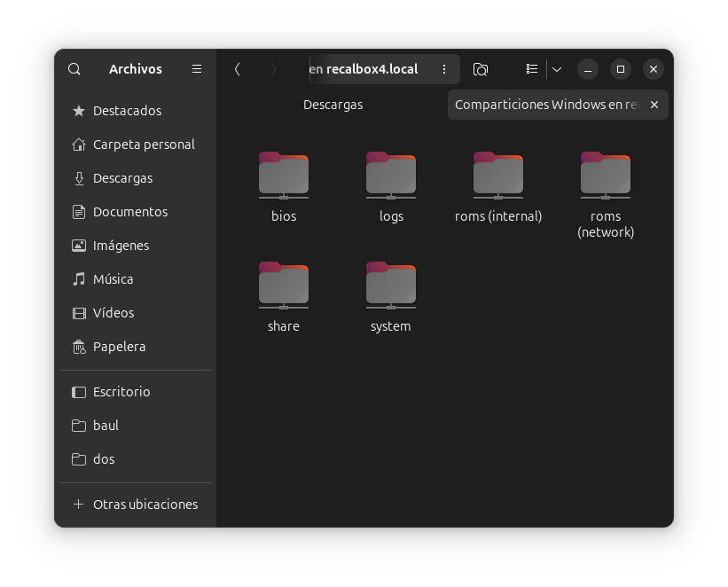Image resolution: width=728 pixels, height=587 pixels.
Task: Open Documentos in the sidebar
Action: [x=136, y=212]
